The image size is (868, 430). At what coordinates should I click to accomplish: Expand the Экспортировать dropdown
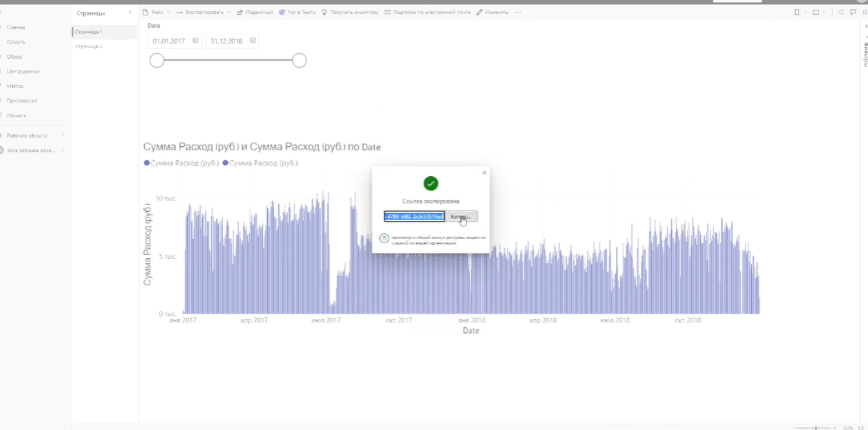tap(203, 12)
